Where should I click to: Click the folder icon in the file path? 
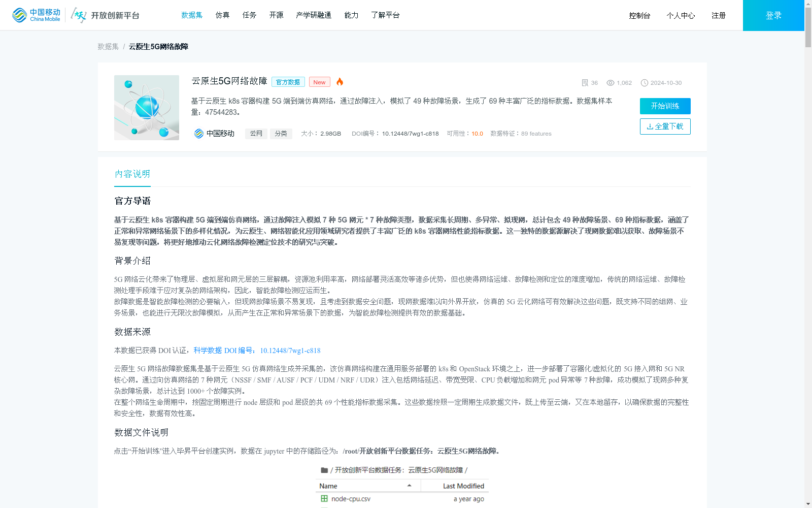(324, 470)
